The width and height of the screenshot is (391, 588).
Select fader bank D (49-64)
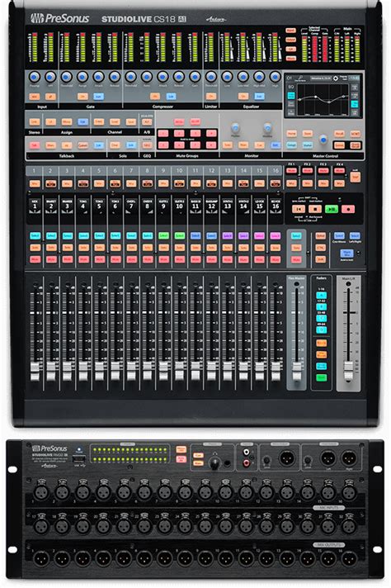point(321,330)
